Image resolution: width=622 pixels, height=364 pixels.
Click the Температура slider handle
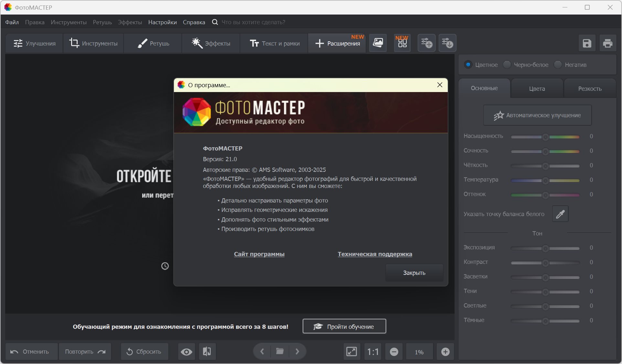point(545,181)
